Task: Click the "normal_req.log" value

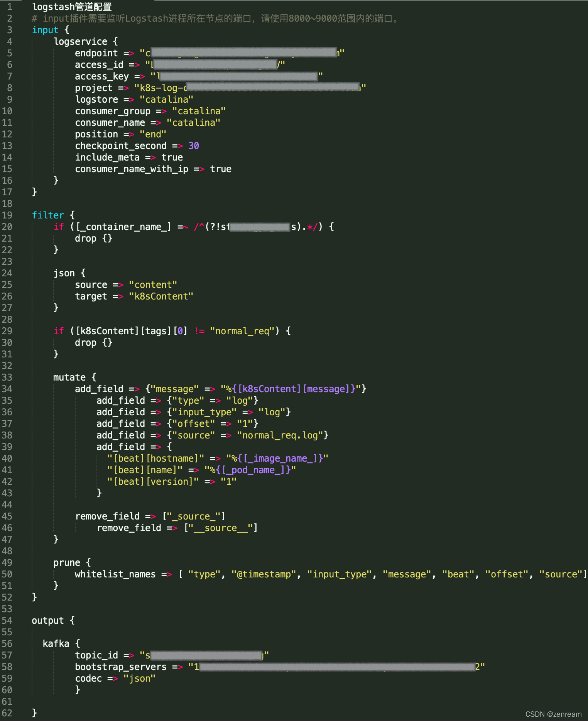Action: [280, 435]
